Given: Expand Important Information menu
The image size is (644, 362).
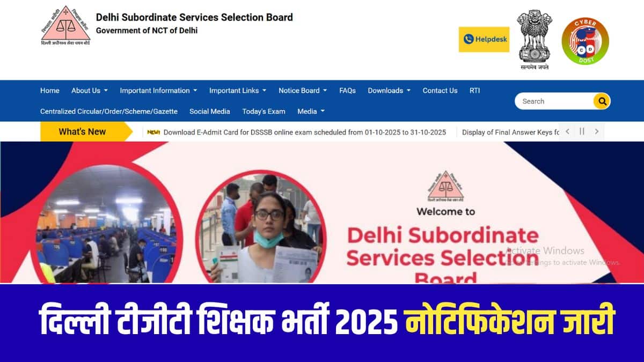Looking at the screenshot, I should click(x=158, y=91).
